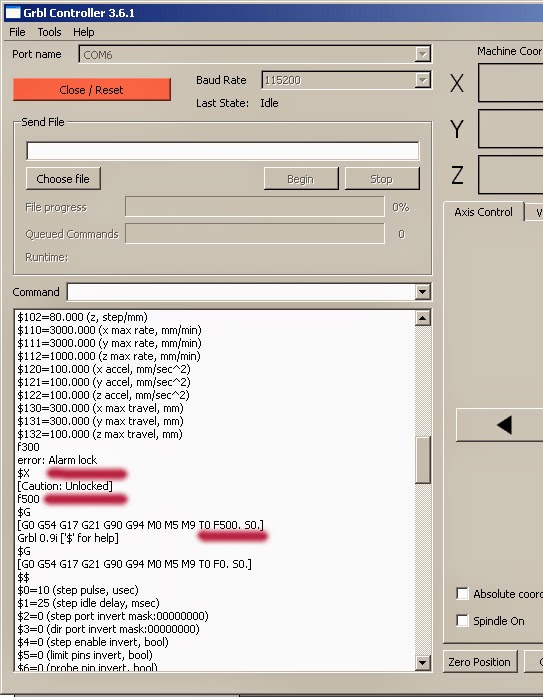Click the 'f300' console line
The image size is (543, 697).
[28, 447]
